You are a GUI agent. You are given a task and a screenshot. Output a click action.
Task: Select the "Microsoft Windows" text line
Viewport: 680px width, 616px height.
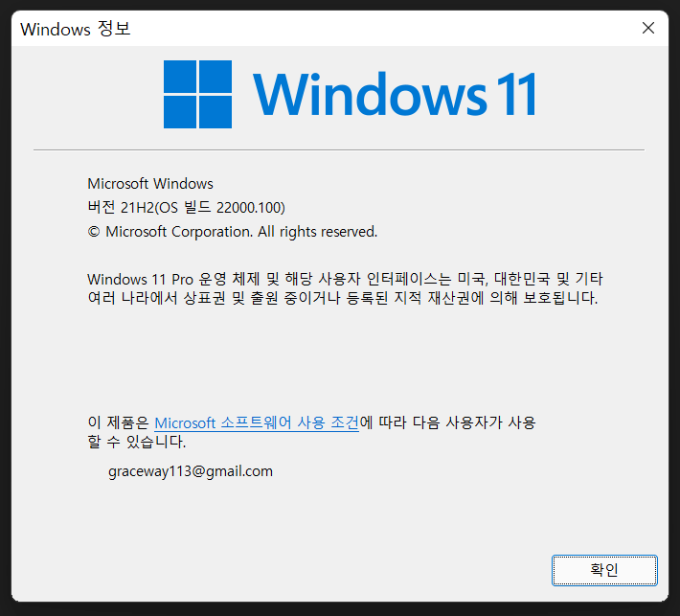150,184
